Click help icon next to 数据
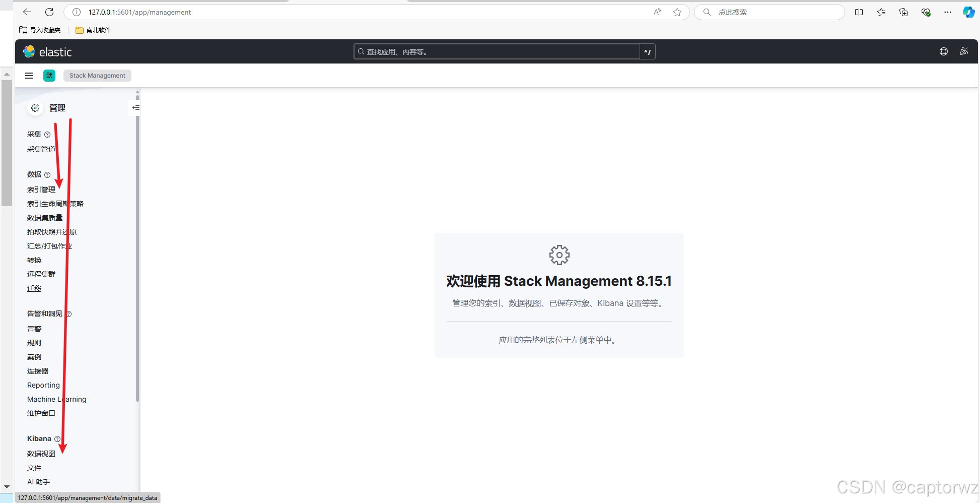 [x=47, y=175]
